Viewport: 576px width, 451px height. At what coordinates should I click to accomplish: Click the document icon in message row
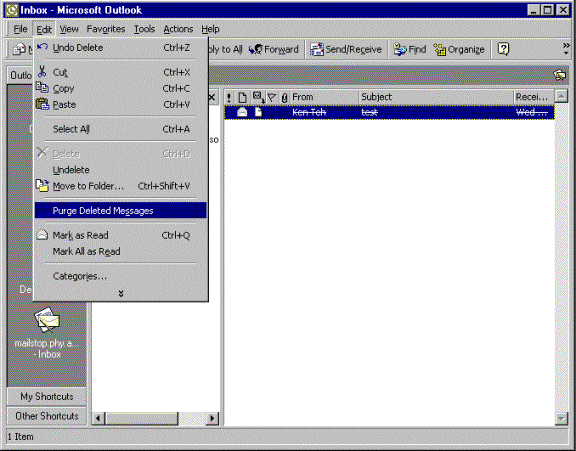[x=258, y=112]
